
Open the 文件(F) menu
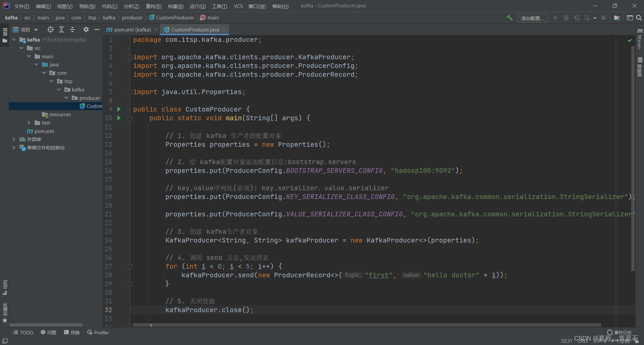pos(22,6)
